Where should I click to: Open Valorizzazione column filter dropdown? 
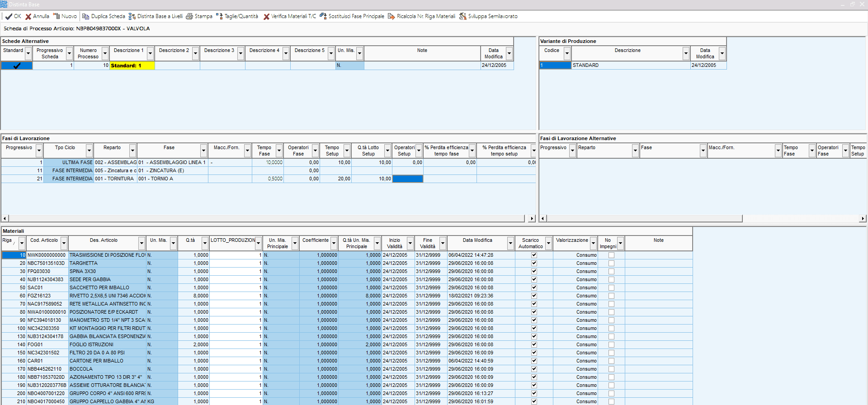(x=593, y=243)
